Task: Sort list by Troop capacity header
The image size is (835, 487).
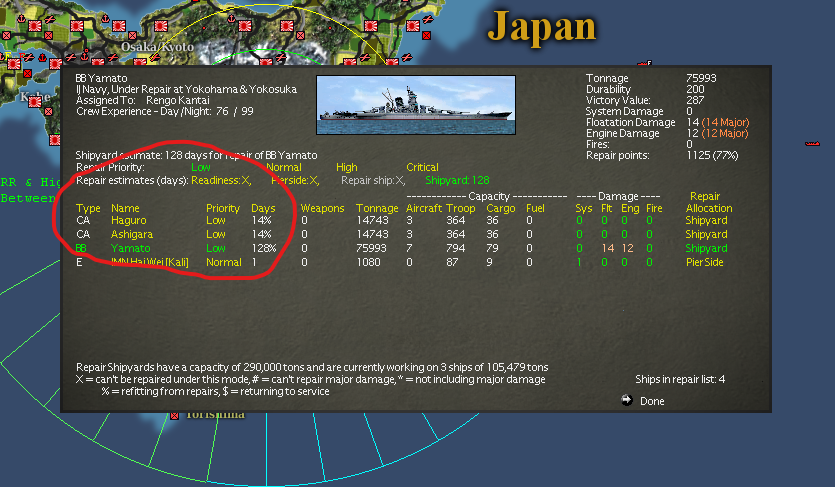Action: pos(461,209)
